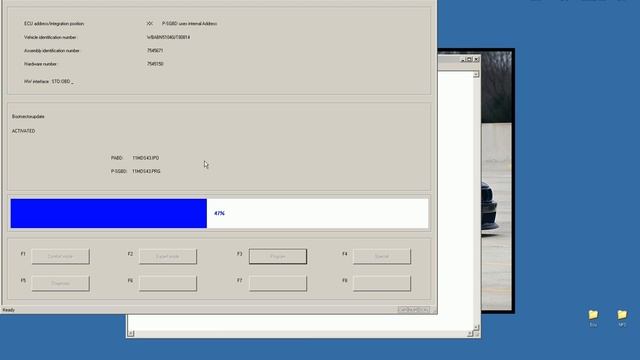Click scroll-down arrow in background window
This screenshot has height=360, width=640.
point(476,327)
